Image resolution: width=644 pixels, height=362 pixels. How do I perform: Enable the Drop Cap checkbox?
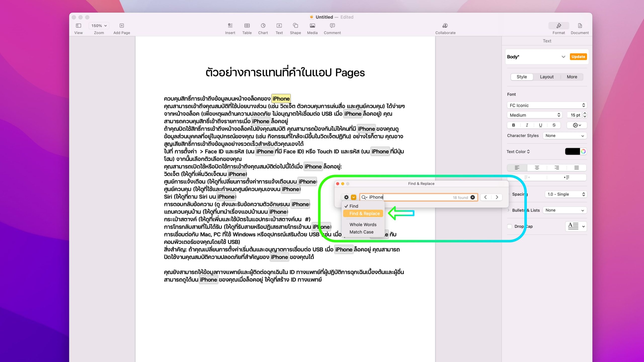(x=510, y=226)
